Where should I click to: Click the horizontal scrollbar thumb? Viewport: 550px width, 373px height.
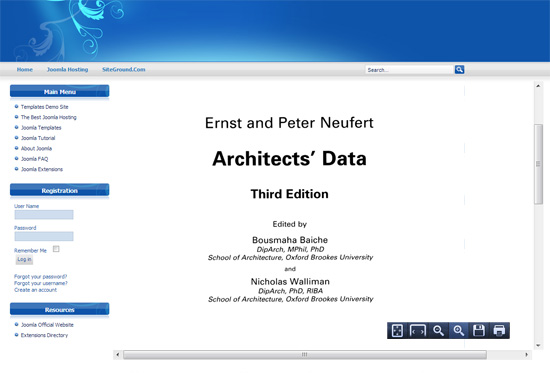[304, 355]
